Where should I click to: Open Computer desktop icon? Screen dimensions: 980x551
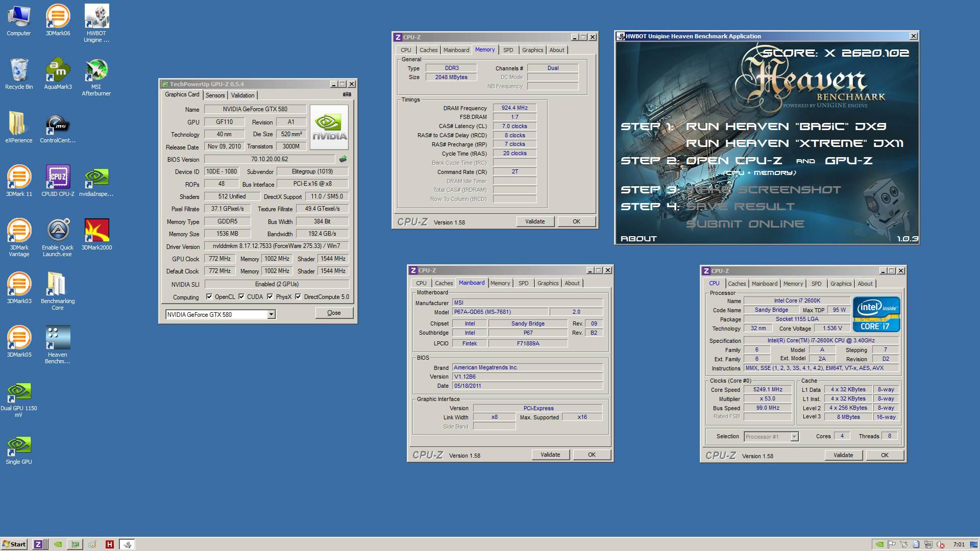19,20
